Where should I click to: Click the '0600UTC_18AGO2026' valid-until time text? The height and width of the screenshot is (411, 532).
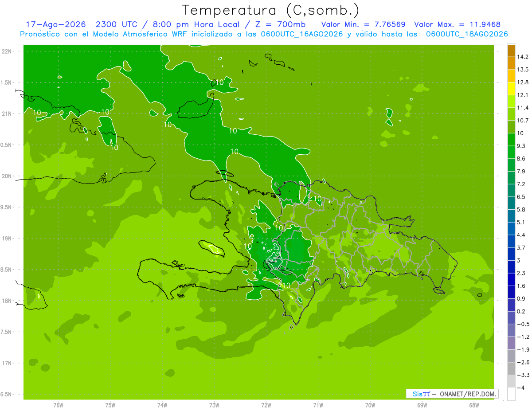pos(467,34)
